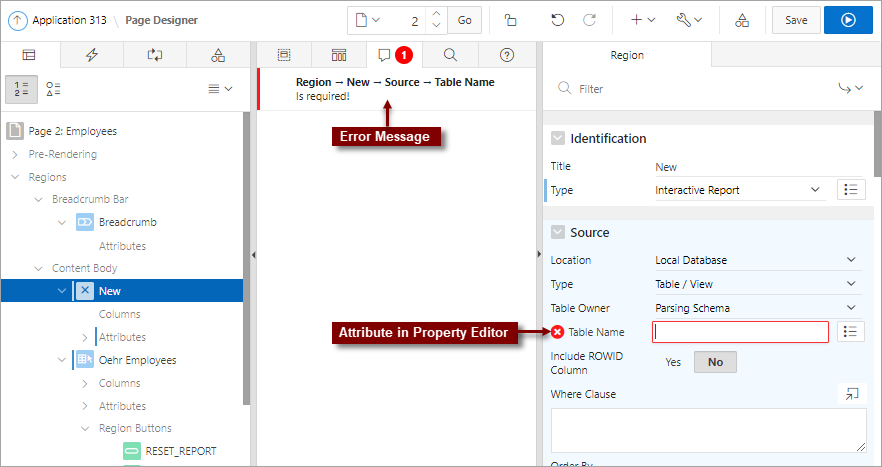Collapse the Content Body node
The width and height of the screenshot is (882, 467).
[38, 268]
